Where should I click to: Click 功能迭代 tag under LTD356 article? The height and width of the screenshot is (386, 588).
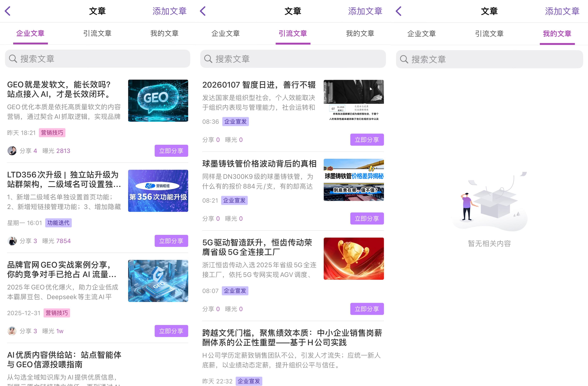tap(58, 223)
